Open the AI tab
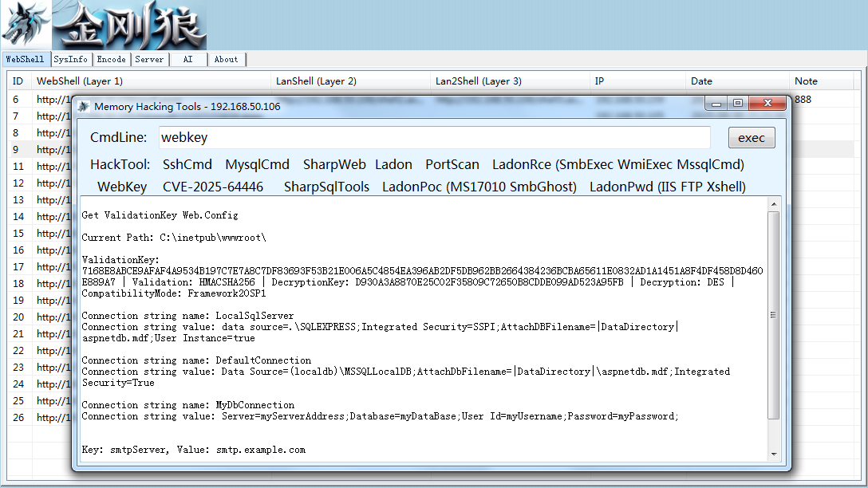868x488 pixels. [x=187, y=59]
